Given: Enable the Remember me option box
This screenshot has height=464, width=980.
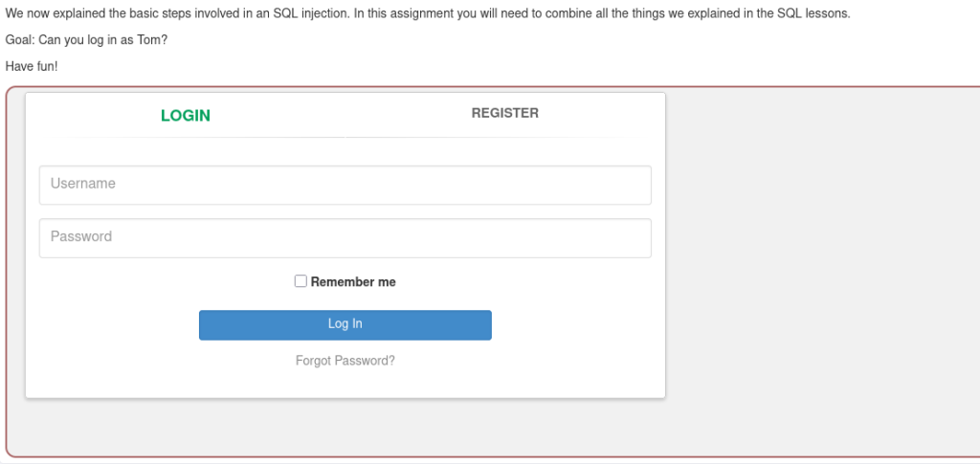Looking at the screenshot, I should tap(301, 281).
